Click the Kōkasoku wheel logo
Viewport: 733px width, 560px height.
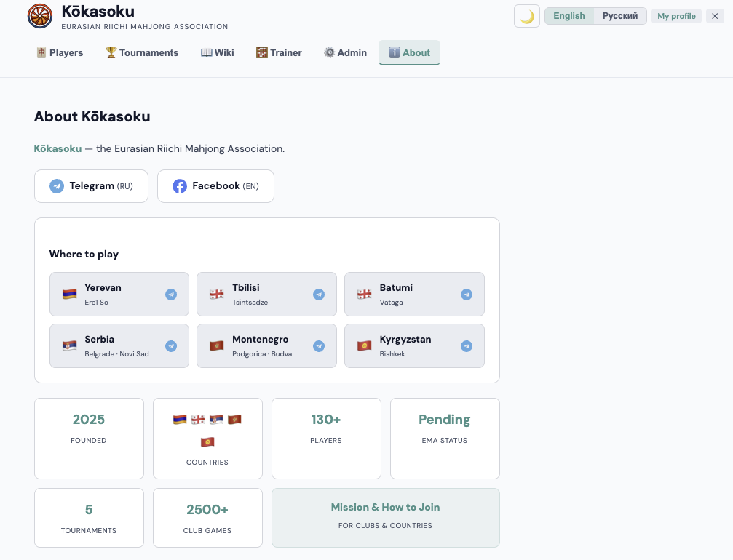coord(40,16)
